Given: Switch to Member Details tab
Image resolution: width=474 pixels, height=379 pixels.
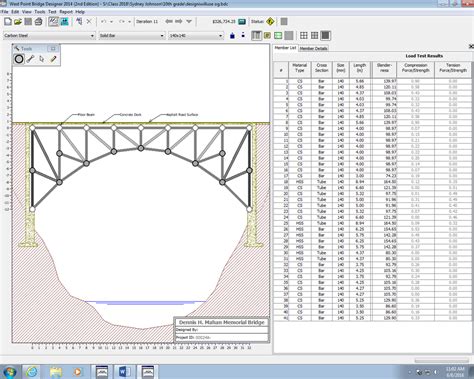Looking at the screenshot, I should point(313,48).
